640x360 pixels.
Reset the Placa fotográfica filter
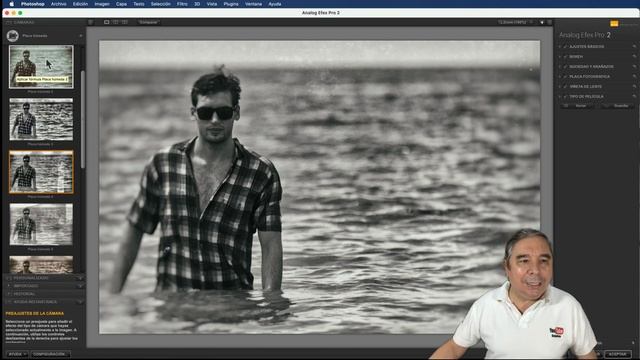[x=634, y=76]
